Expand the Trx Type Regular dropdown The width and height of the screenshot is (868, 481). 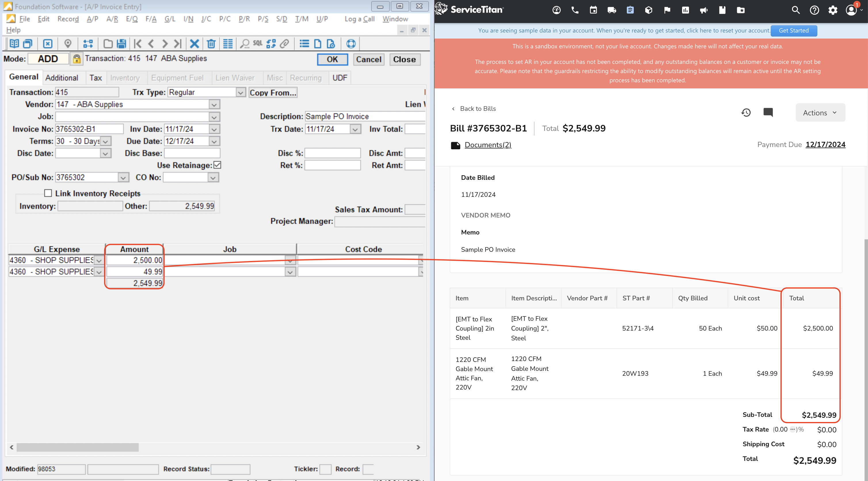(x=241, y=92)
